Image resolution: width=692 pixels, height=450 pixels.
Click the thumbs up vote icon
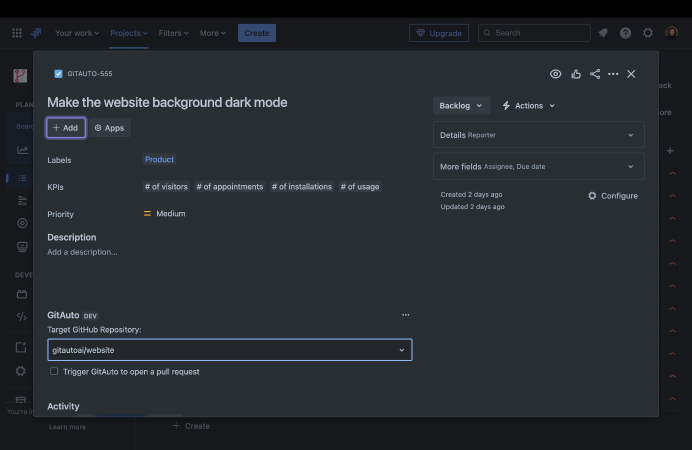pos(576,74)
